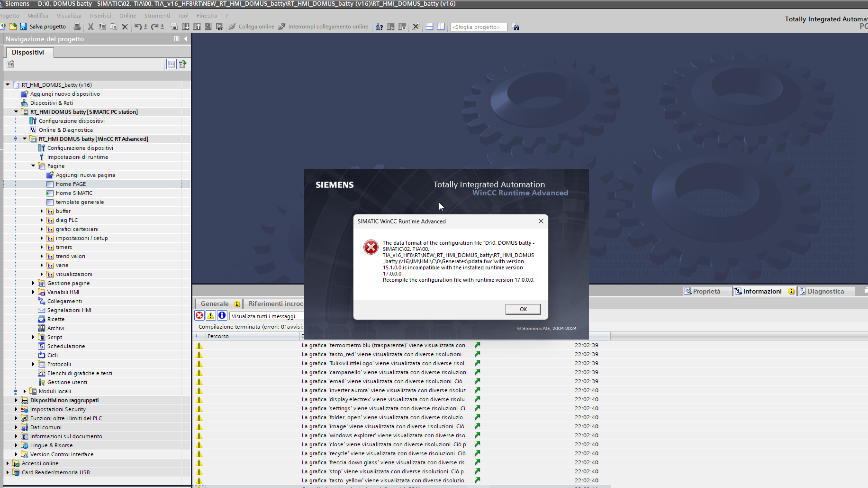
Task: Expand the grafici cartesiani folder
Action: click(42, 229)
